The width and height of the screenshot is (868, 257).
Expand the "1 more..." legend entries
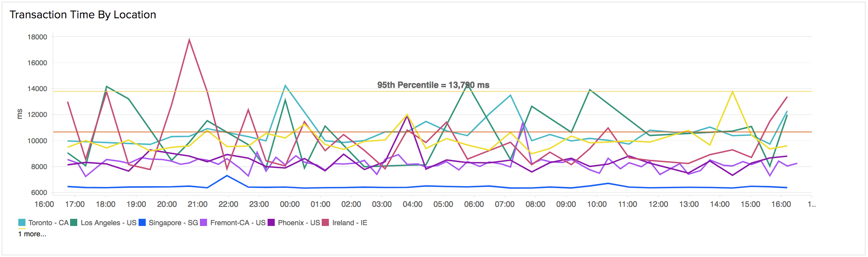(x=32, y=234)
